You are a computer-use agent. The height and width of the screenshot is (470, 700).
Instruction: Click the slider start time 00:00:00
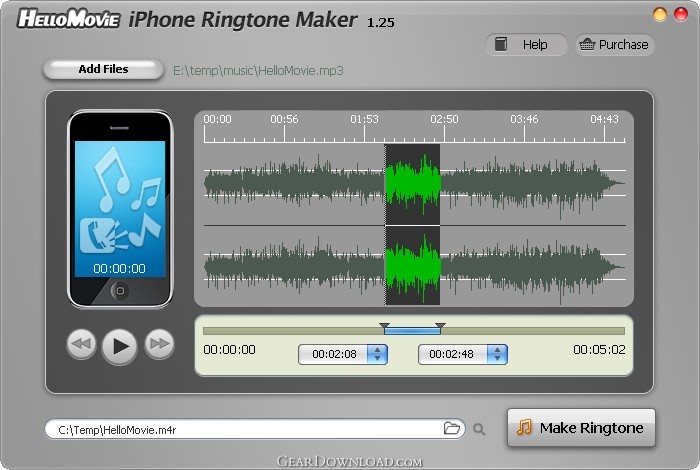pos(229,349)
